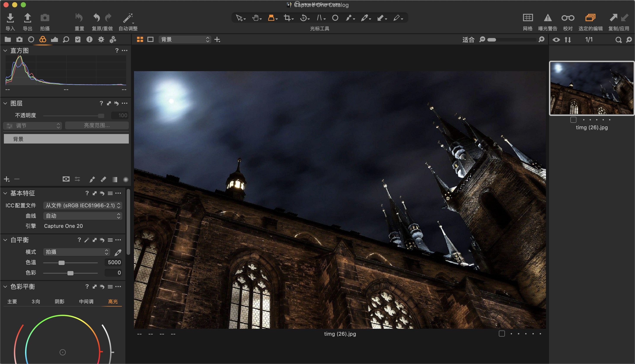Open the Metadata info tool tab
Viewport: 635px width, 364px height.
click(x=89, y=40)
